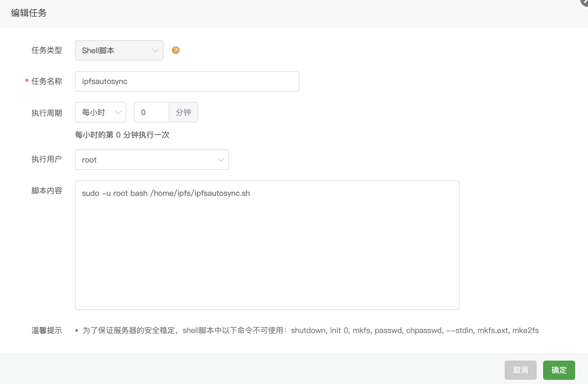Click the forbidden shell commands tip text

[x=310, y=330]
